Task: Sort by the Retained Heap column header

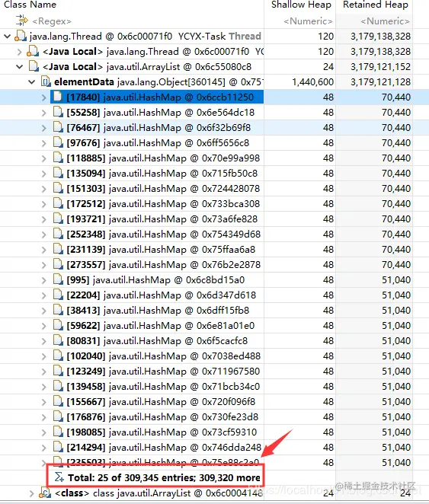Action: point(375,5)
